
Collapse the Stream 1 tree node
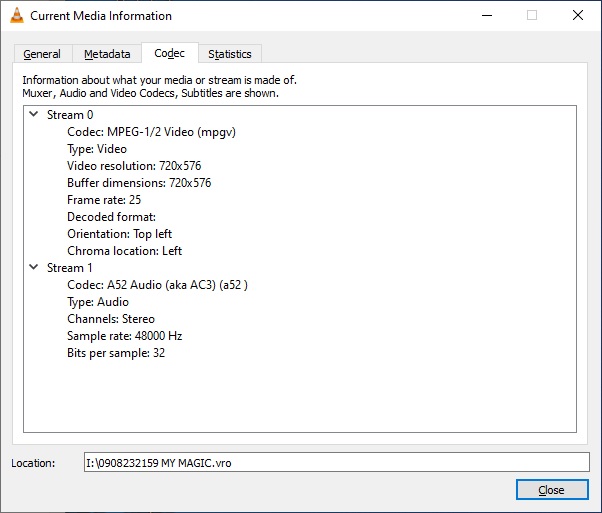click(34, 268)
